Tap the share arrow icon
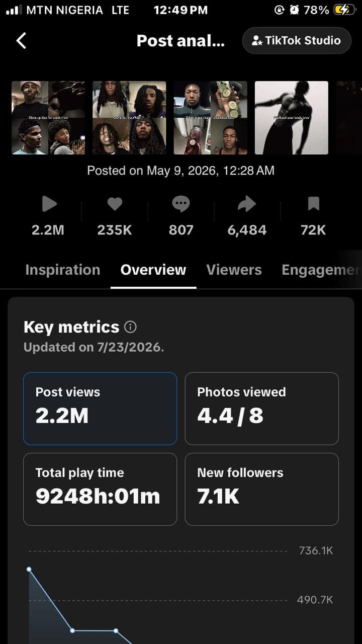 point(247,204)
